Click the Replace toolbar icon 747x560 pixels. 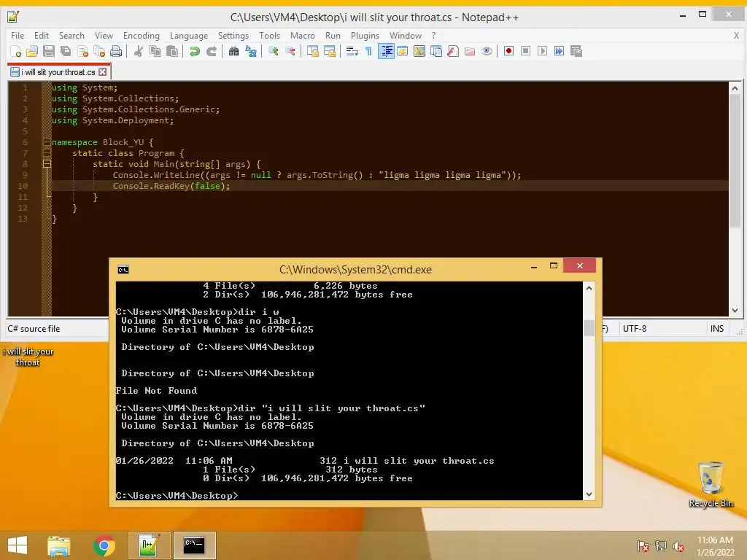pyautogui.click(x=251, y=51)
